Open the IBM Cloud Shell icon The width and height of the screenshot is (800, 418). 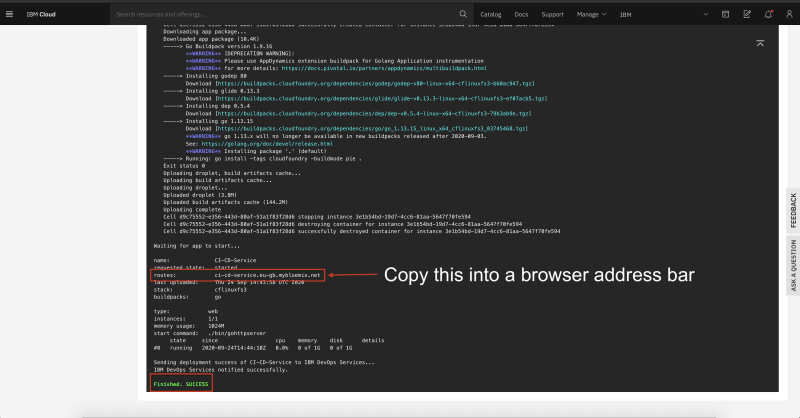point(725,14)
